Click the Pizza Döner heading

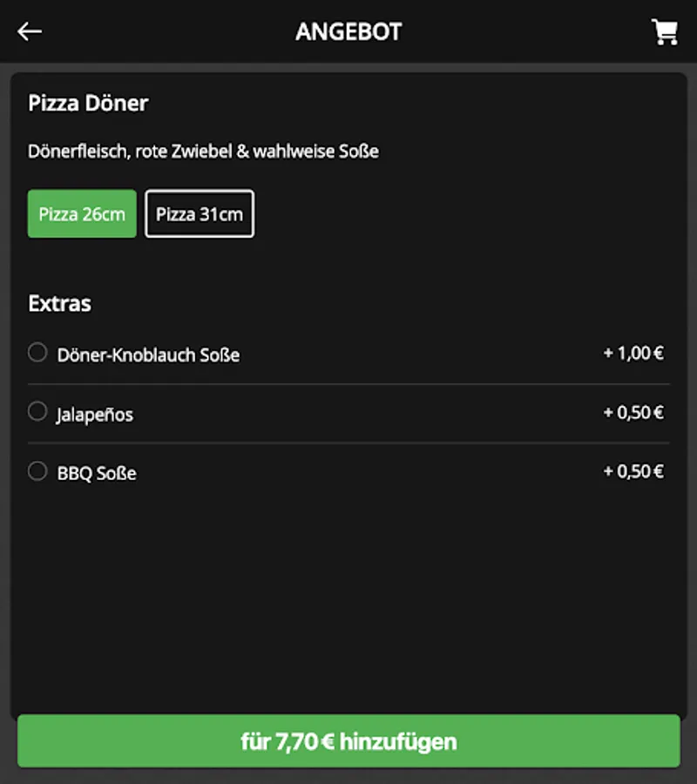(x=88, y=103)
